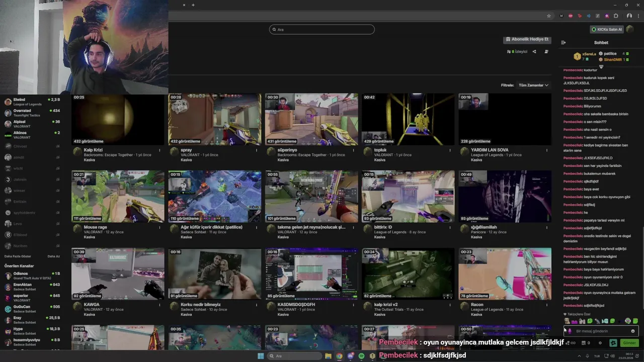Open Odisnos recommended channel

click(x=32, y=276)
